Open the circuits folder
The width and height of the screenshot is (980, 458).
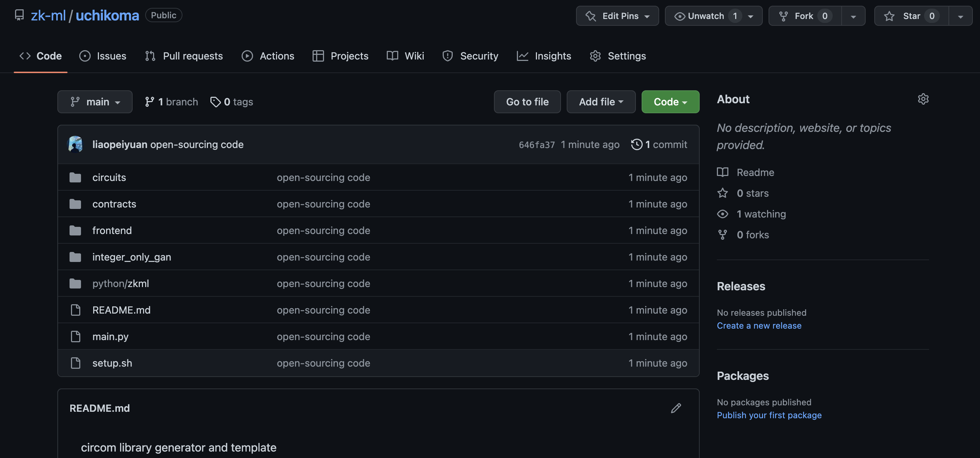click(109, 178)
